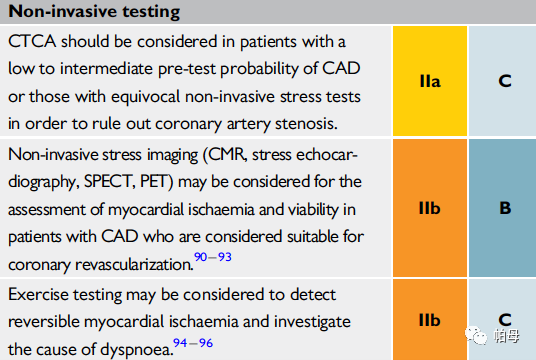Click the Exercise testing recommendation text
The width and height of the screenshot is (536, 360).
(x=179, y=322)
